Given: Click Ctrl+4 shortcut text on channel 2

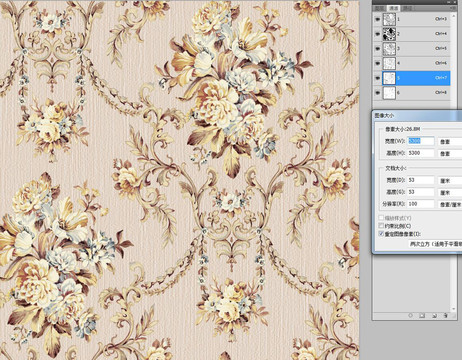Looking at the screenshot, I should (441, 34).
